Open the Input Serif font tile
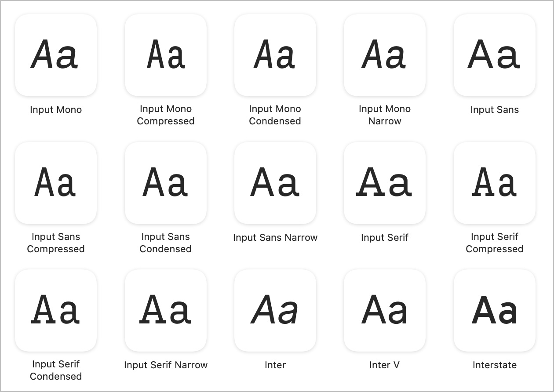554x392 pixels. [x=385, y=183]
